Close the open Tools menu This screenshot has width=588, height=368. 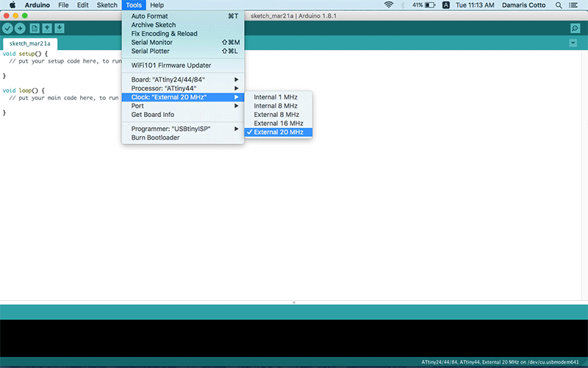pos(134,5)
